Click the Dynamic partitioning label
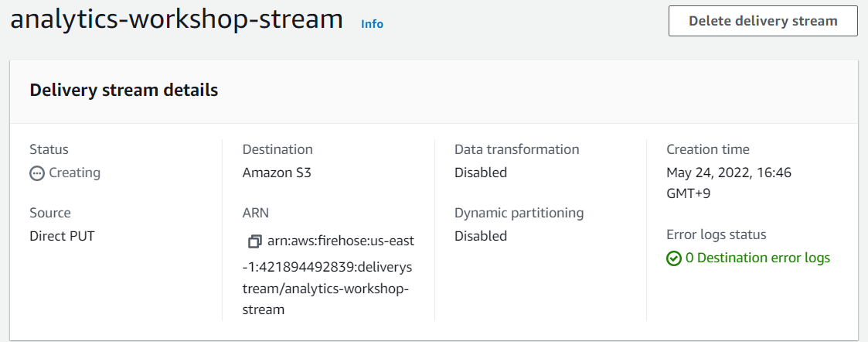 click(519, 213)
